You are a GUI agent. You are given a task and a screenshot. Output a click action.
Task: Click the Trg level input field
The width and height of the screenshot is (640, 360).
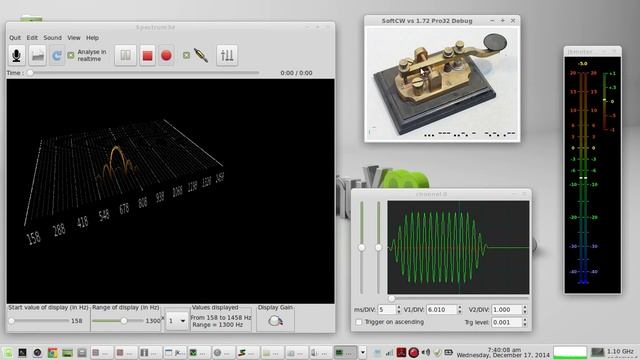pyautogui.click(x=507, y=322)
